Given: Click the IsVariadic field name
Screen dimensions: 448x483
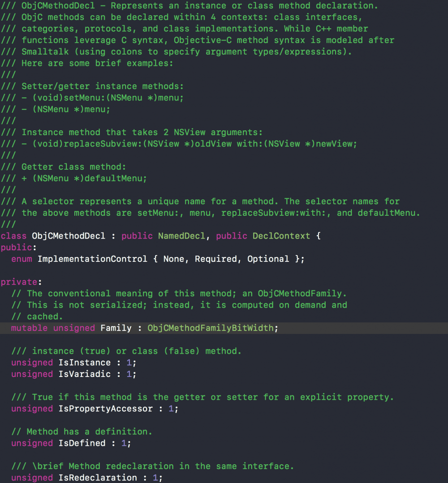Looking at the screenshot, I should click(84, 374).
